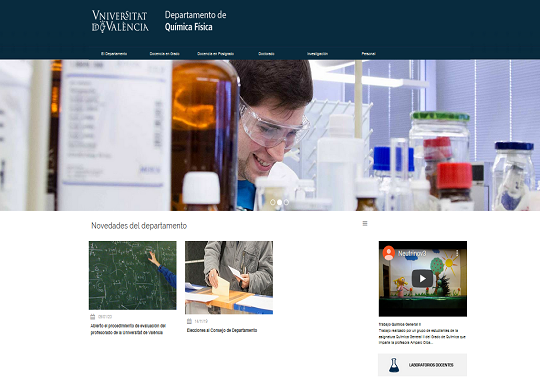
Task: Open the Laboratorios Docentes button
Action: click(x=423, y=365)
